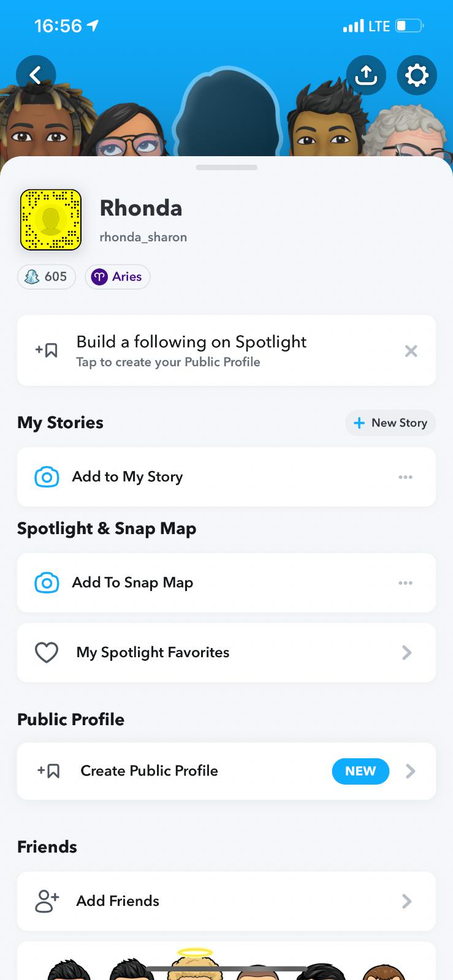This screenshot has height=980, width=453.
Task: Tap the back arrow icon
Action: point(36,75)
